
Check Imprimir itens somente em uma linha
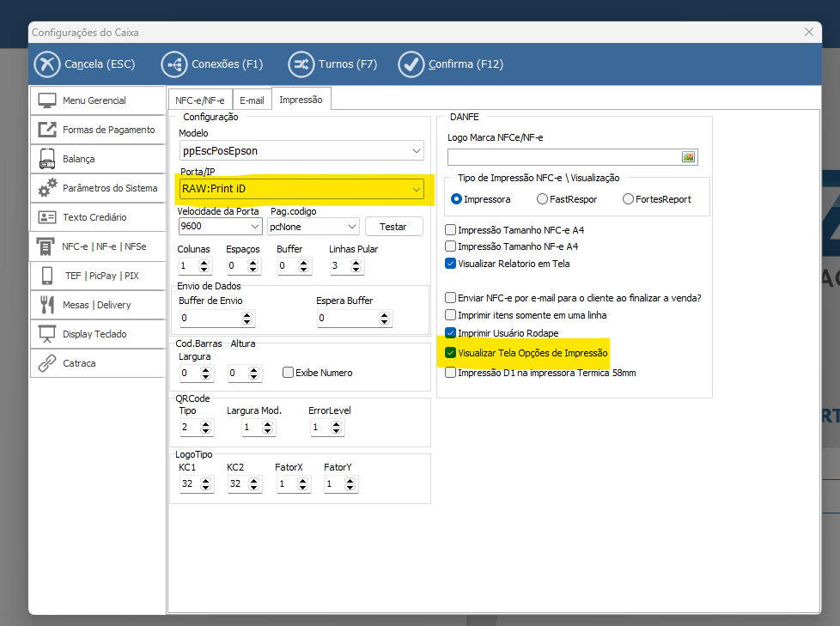pyautogui.click(x=451, y=315)
